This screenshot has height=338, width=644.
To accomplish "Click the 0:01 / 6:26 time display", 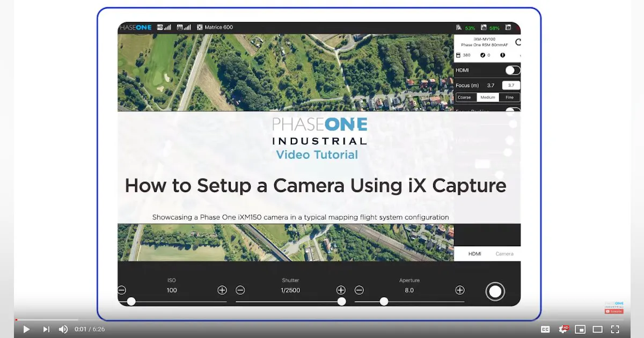I will pos(90,329).
